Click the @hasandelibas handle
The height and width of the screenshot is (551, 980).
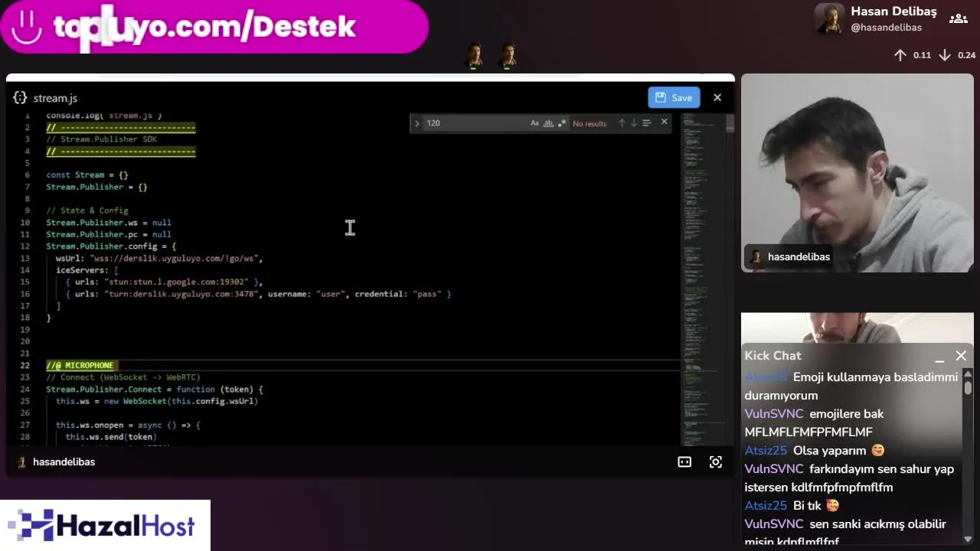tap(886, 28)
